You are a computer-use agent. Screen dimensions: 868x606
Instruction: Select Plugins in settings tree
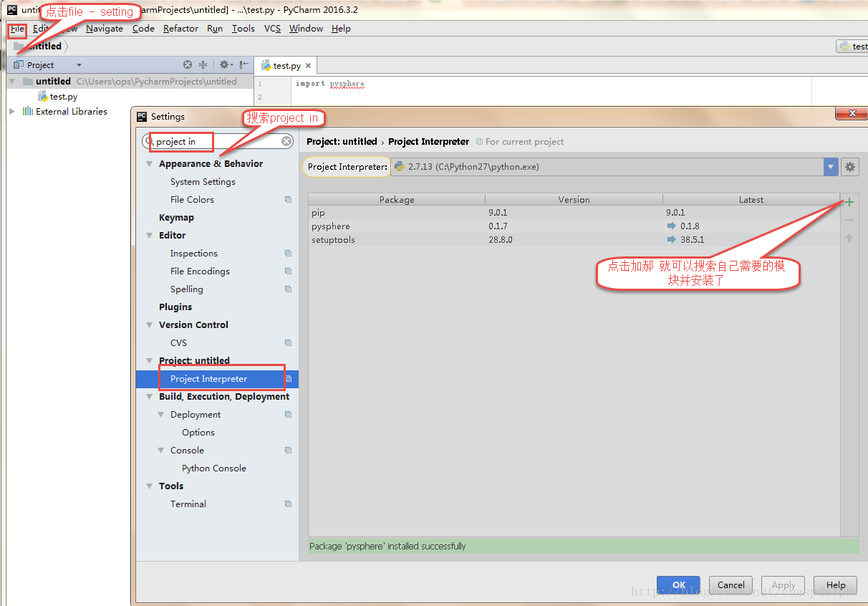point(175,307)
